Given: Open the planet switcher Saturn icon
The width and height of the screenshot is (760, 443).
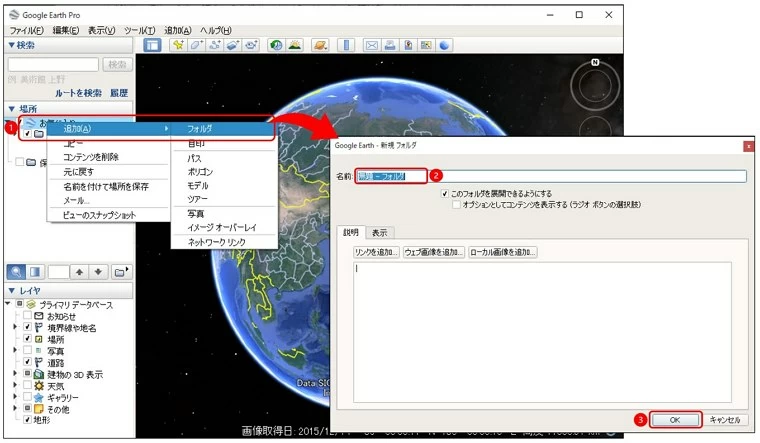Looking at the screenshot, I should click(x=320, y=45).
